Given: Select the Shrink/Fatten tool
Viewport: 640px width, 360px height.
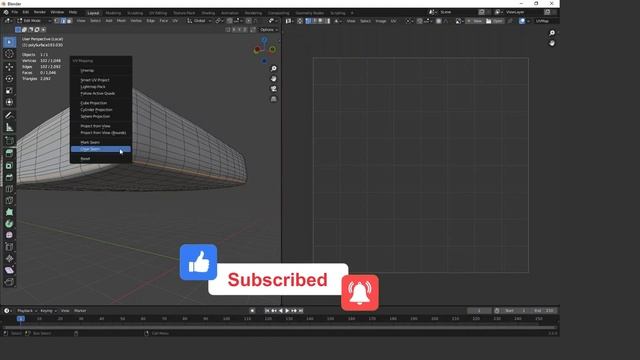Looking at the screenshot, I should pos(9,258).
